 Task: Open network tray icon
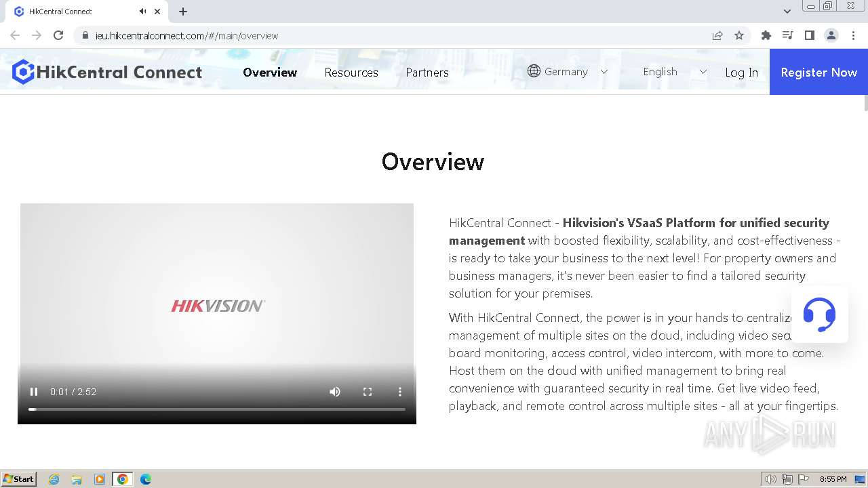point(787,479)
